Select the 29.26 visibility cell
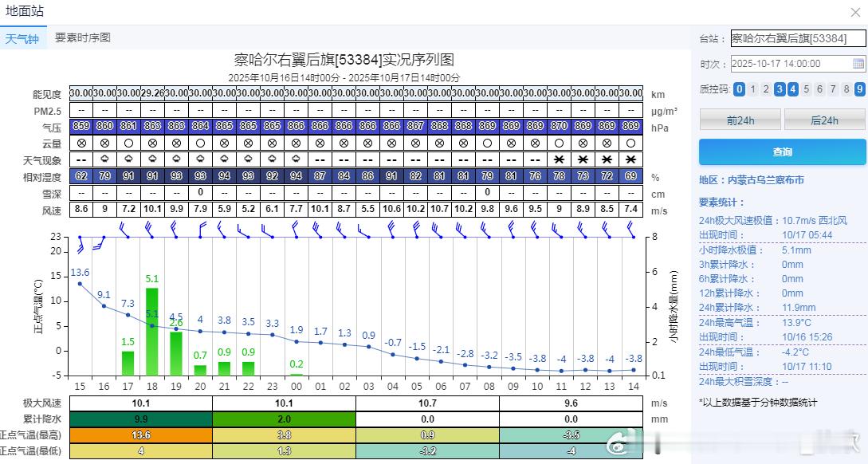868x464 pixels. point(152,93)
